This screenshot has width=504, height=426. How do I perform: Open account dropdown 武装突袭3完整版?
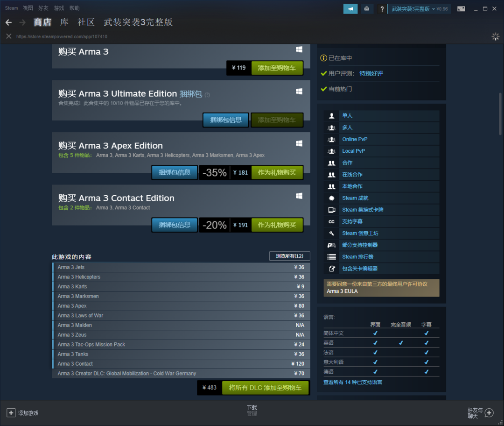(420, 9)
